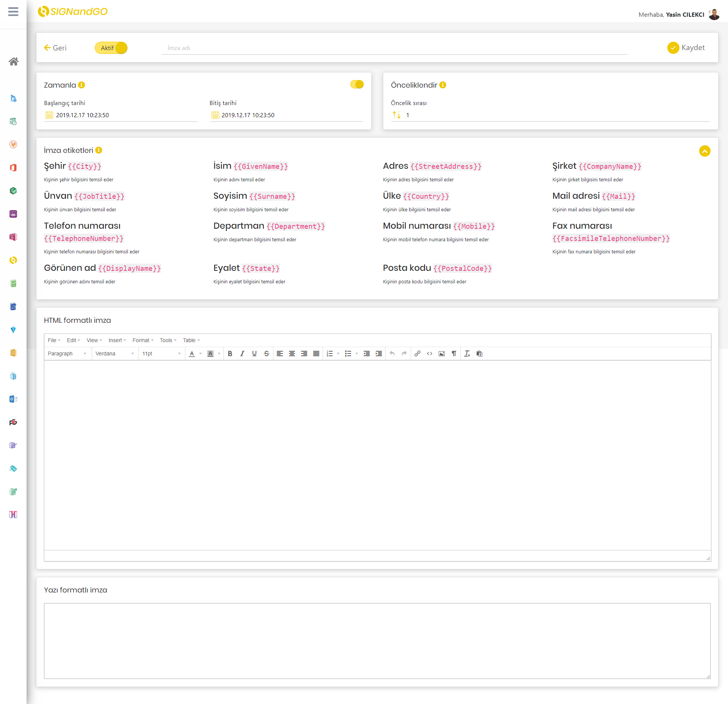The height and width of the screenshot is (704, 728).
Task: Open the sidebar hamburger menu
Action: click(x=13, y=12)
